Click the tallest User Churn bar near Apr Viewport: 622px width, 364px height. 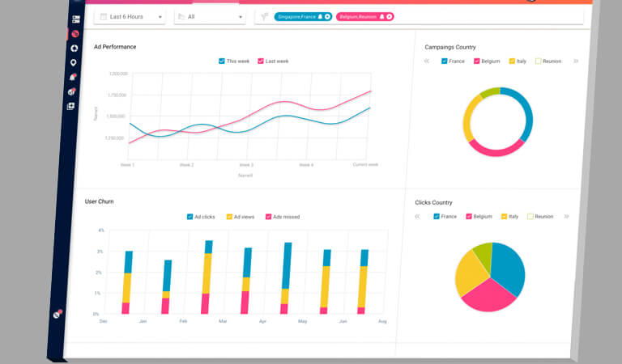click(286, 278)
